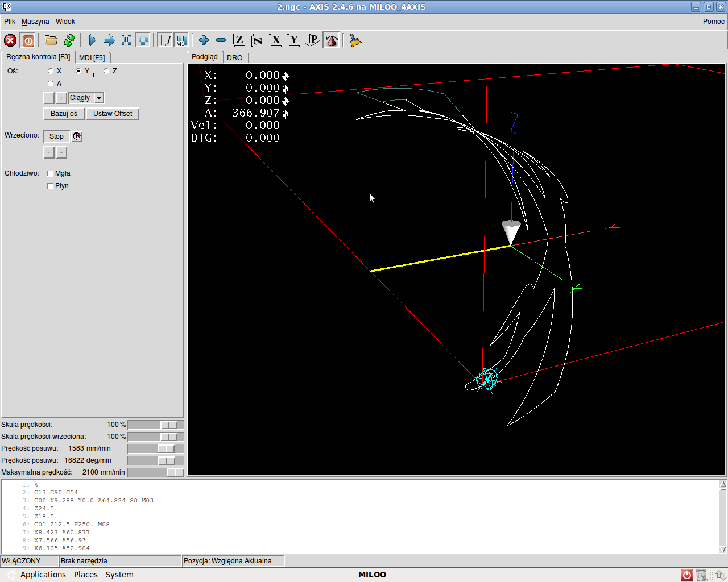Screen dimensions: 728x582
Task: Switch to rotated top view Z icon
Action: [x=257, y=40]
